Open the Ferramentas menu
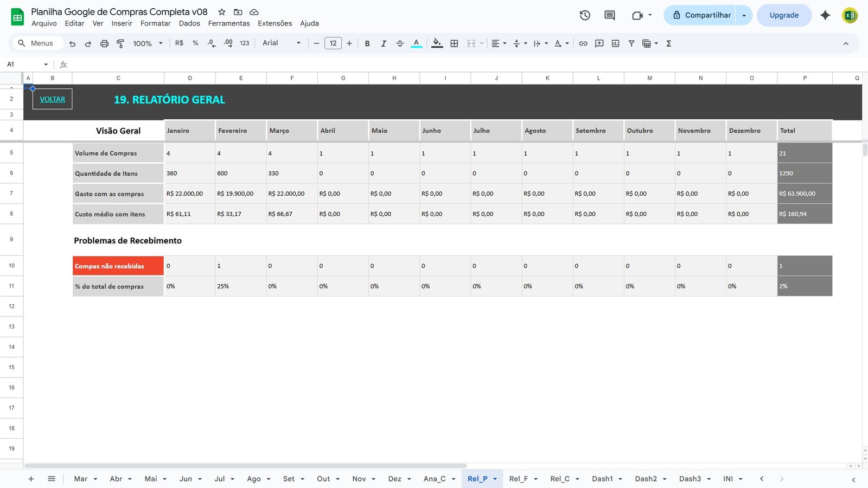 click(229, 23)
